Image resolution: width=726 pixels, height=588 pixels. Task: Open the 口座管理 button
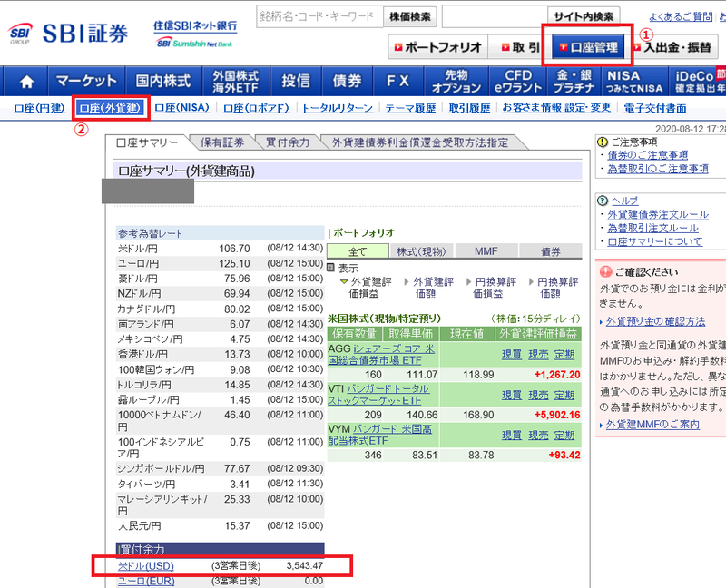coord(588,47)
